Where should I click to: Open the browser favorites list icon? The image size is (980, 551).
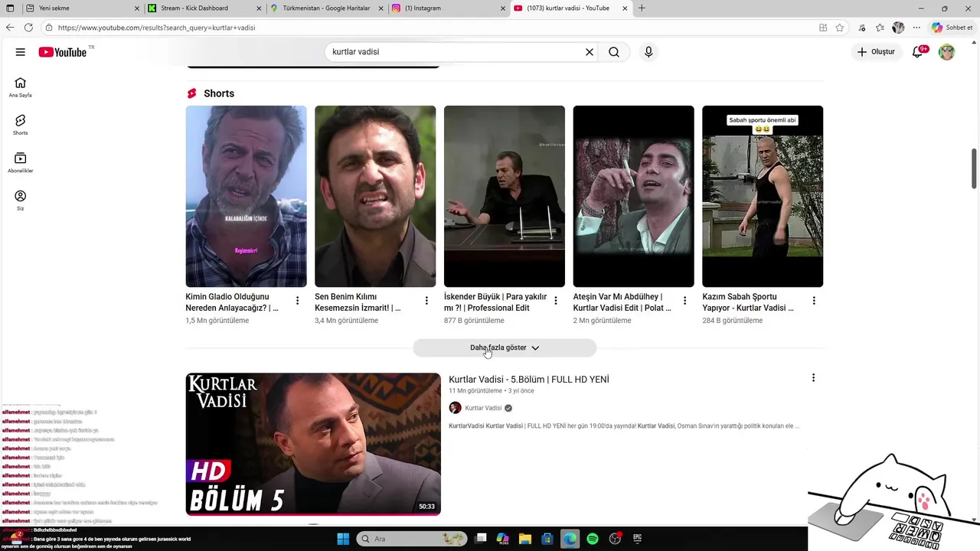[x=880, y=28]
